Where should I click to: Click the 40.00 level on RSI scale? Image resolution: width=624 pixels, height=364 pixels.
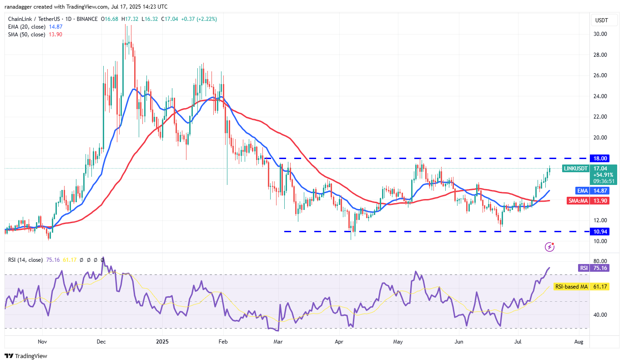pyautogui.click(x=601, y=314)
